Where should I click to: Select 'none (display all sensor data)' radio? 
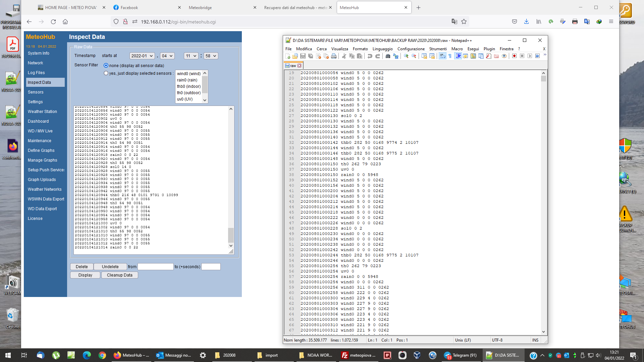pos(106,66)
